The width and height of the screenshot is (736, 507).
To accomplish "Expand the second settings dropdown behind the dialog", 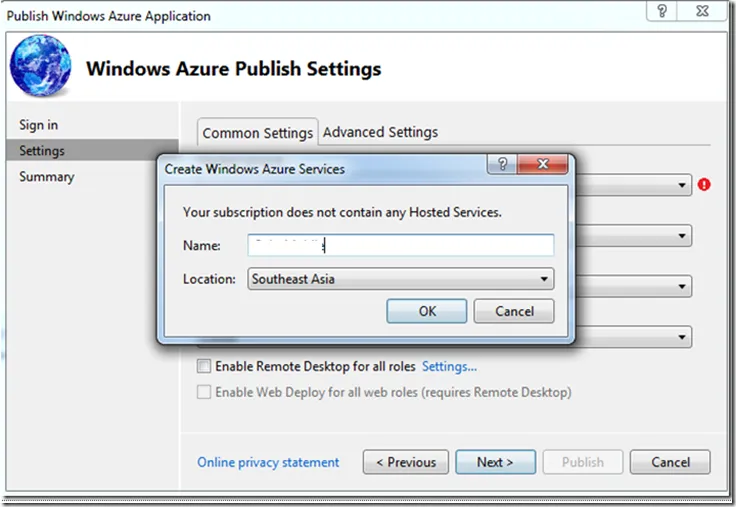I will [x=682, y=236].
